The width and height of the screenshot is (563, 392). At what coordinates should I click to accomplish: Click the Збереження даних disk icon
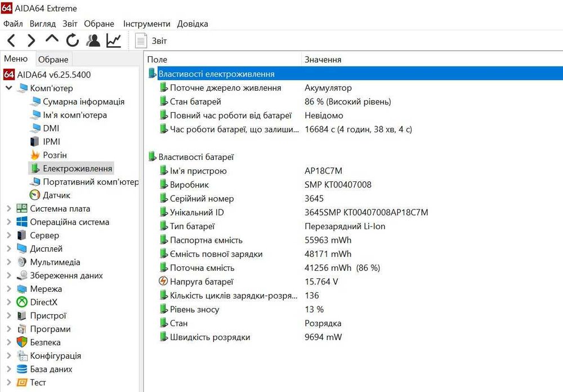pyautogui.click(x=22, y=275)
